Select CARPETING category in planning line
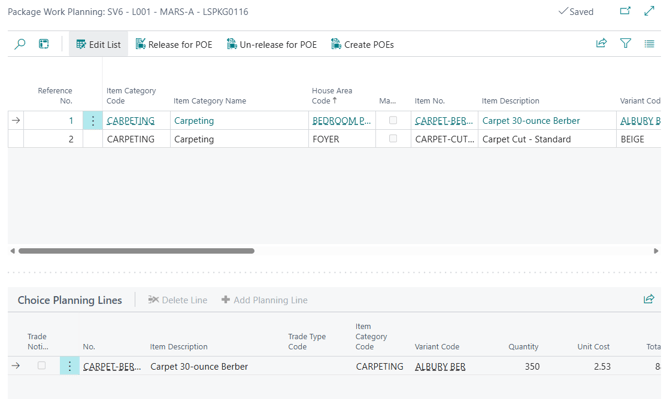The image size is (670, 399). (379, 367)
